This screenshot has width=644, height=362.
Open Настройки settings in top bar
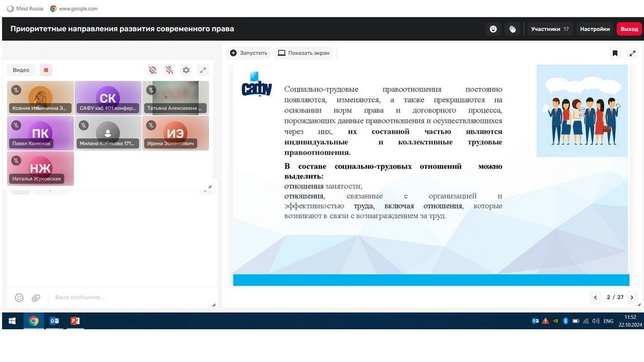tap(594, 29)
